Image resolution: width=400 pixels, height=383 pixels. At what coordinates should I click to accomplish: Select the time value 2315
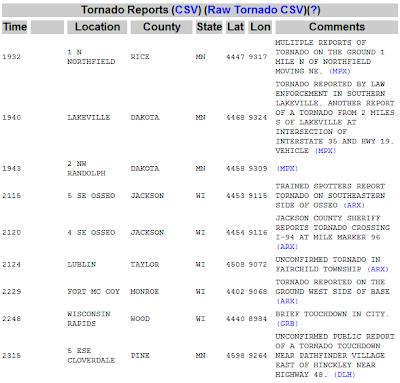point(11,356)
